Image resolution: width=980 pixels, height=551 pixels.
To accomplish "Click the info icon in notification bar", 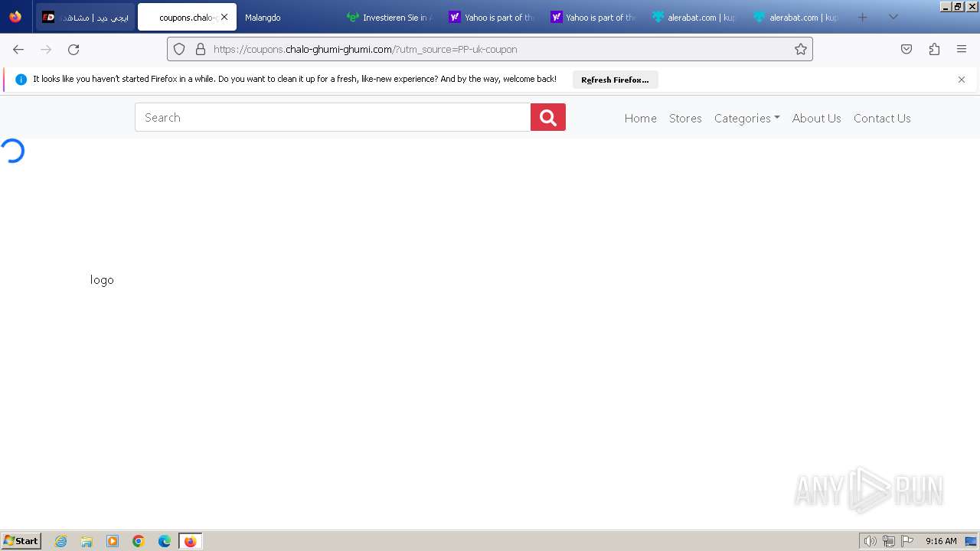I will pyautogui.click(x=21, y=80).
